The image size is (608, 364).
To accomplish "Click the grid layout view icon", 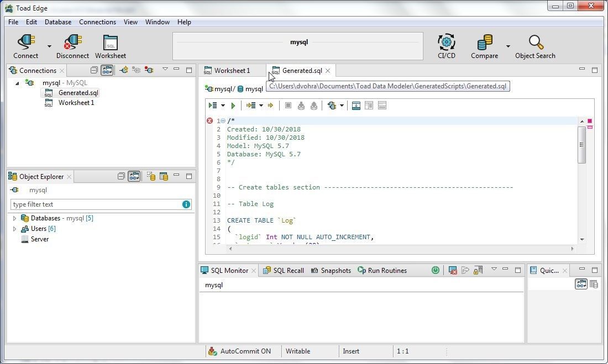I will [369, 105].
